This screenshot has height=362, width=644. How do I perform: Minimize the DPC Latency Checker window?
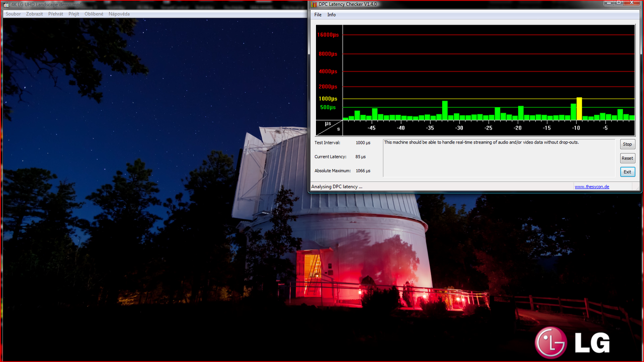[609, 3]
